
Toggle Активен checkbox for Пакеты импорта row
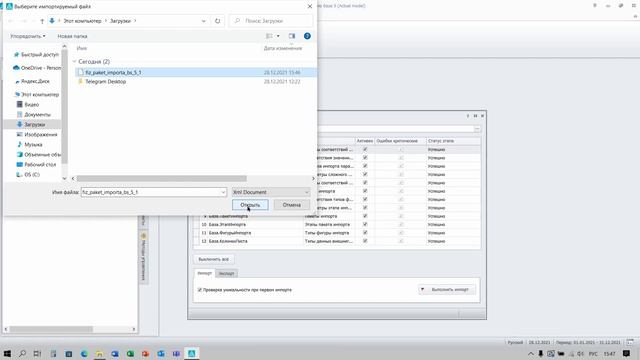pyautogui.click(x=365, y=216)
